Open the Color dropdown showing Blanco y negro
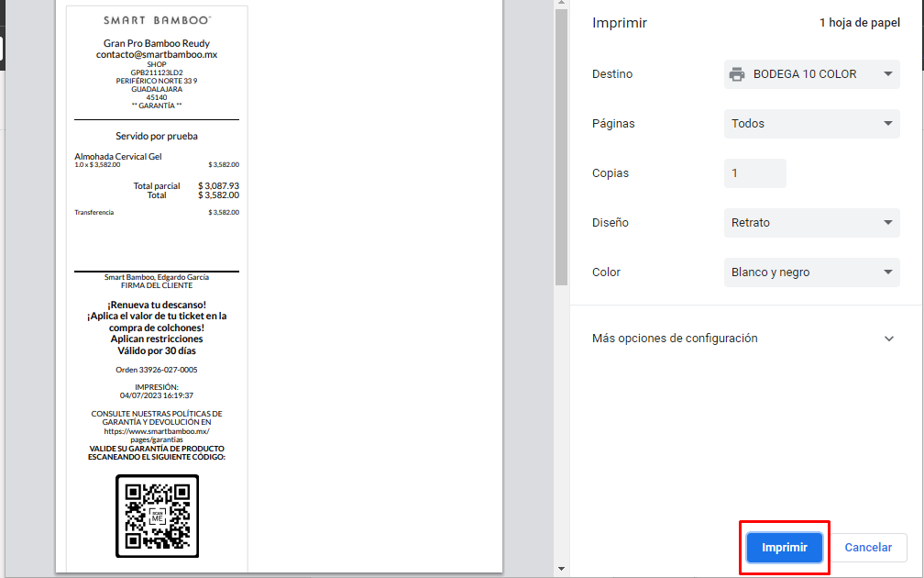The image size is (924, 578). [811, 272]
